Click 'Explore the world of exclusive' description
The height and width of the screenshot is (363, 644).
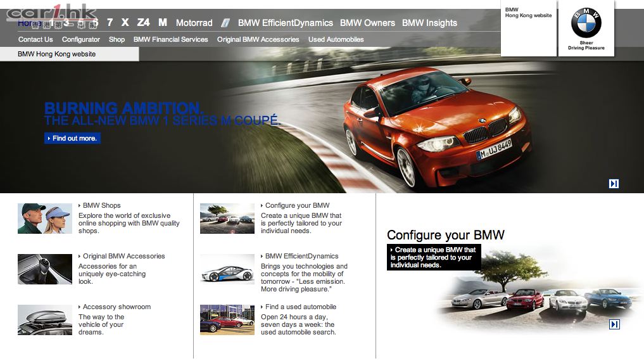pyautogui.click(x=129, y=223)
